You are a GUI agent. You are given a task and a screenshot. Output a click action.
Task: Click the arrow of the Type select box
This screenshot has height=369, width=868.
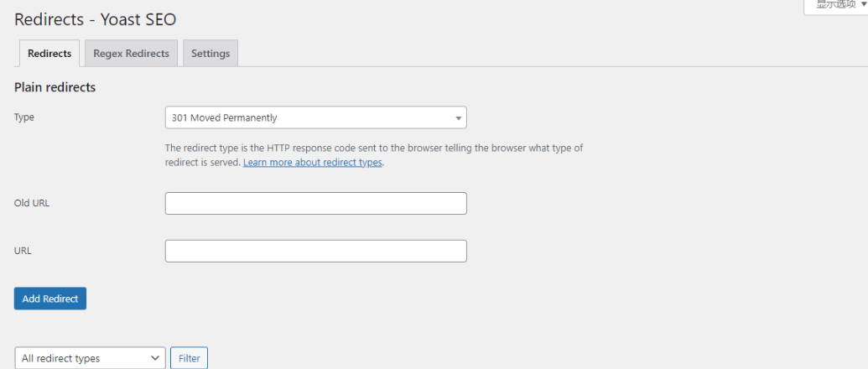pyautogui.click(x=458, y=118)
